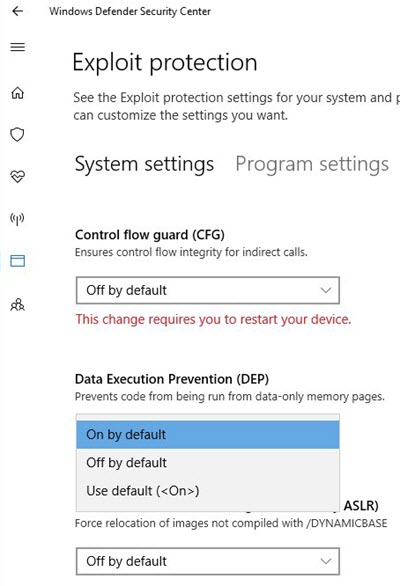The height and width of the screenshot is (586, 400).
Task: Open Firewall & network protection icon
Action: (17, 219)
